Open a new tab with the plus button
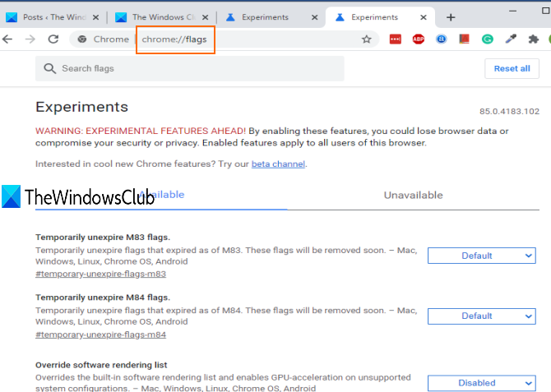The height and width of the screenshot is (392, 551). 451,17
